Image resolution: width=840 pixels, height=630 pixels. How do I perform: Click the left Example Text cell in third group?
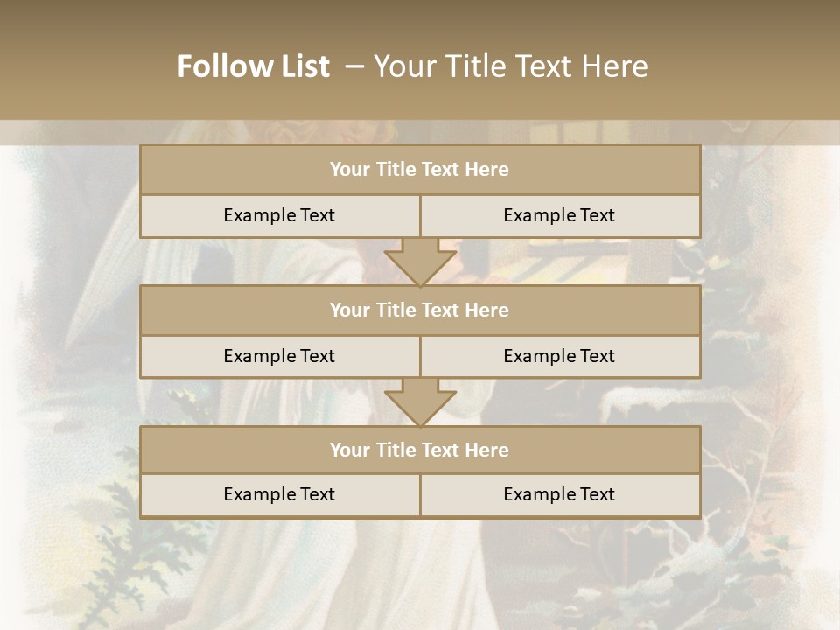(x=279, y=494)
